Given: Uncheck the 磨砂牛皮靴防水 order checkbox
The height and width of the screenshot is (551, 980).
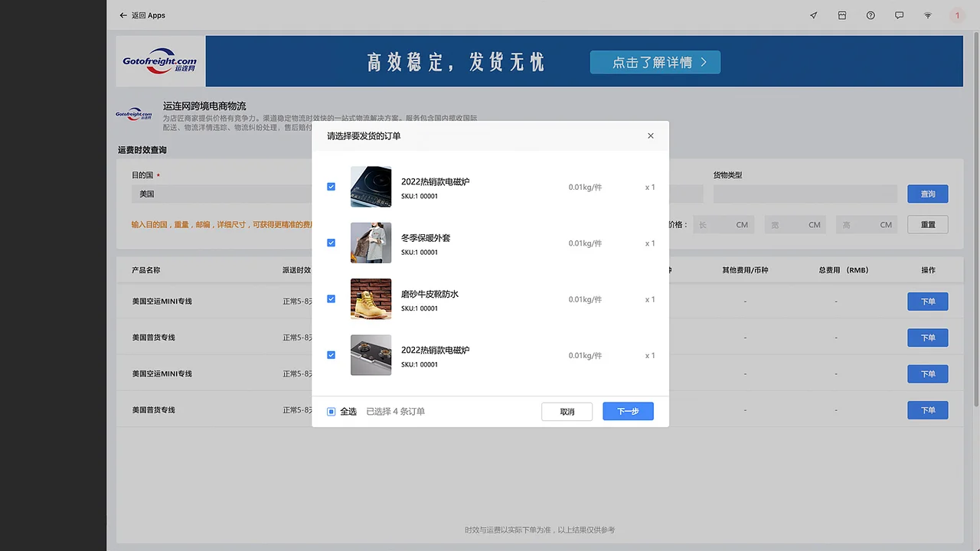Looking at the screenshot, I should tap(331, 298).
